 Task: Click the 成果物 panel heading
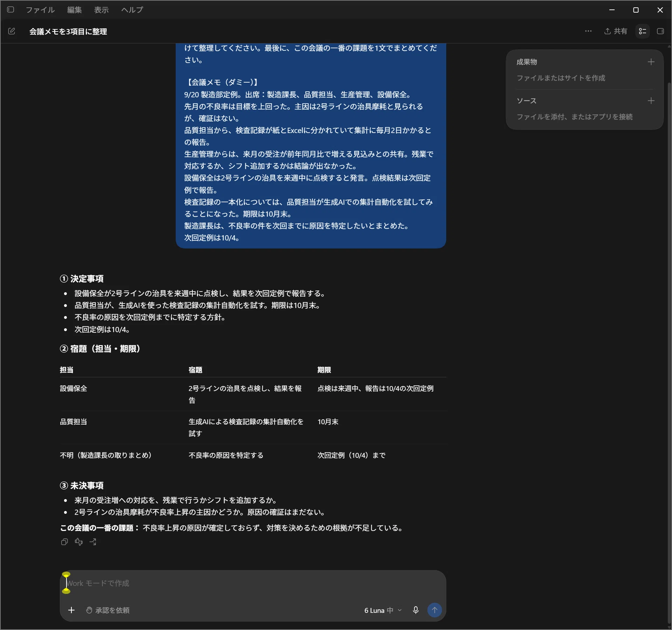point(527,62)
